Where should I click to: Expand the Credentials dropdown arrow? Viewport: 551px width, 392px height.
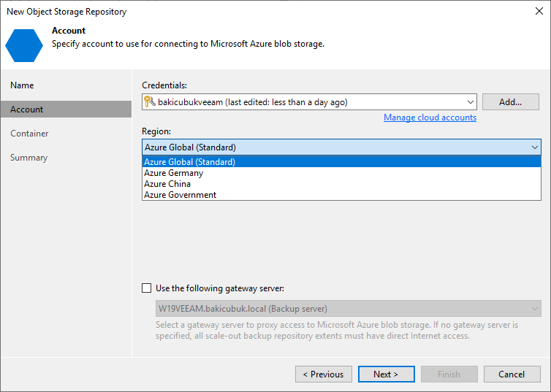click(470, 102)
